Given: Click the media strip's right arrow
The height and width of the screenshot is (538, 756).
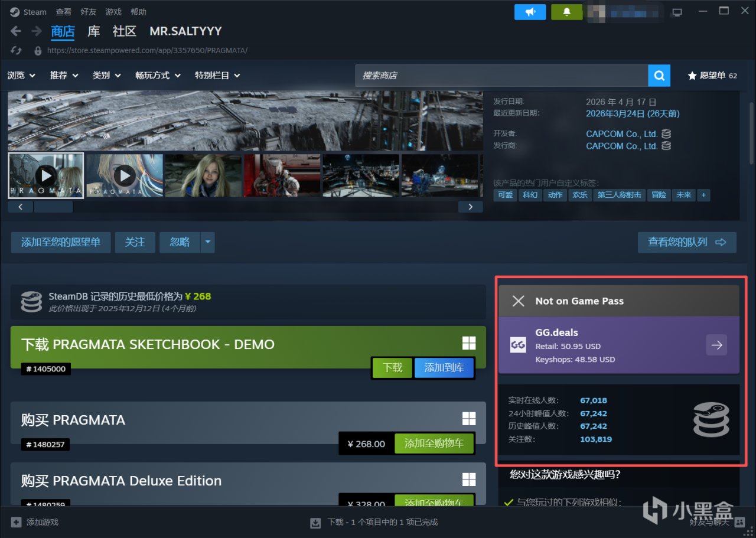Looking at the screenshot, I should pos(471,207).
